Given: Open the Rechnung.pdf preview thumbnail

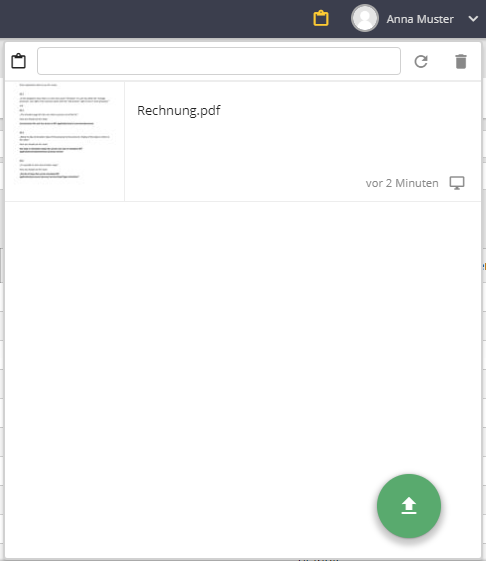Looking at the screenshot, I should coord(64,141).
